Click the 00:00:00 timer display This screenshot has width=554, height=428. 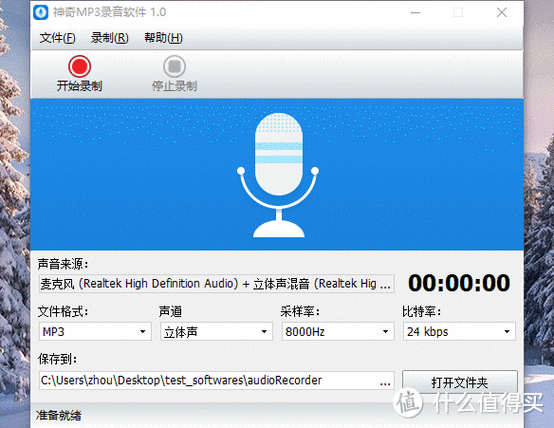459,283
